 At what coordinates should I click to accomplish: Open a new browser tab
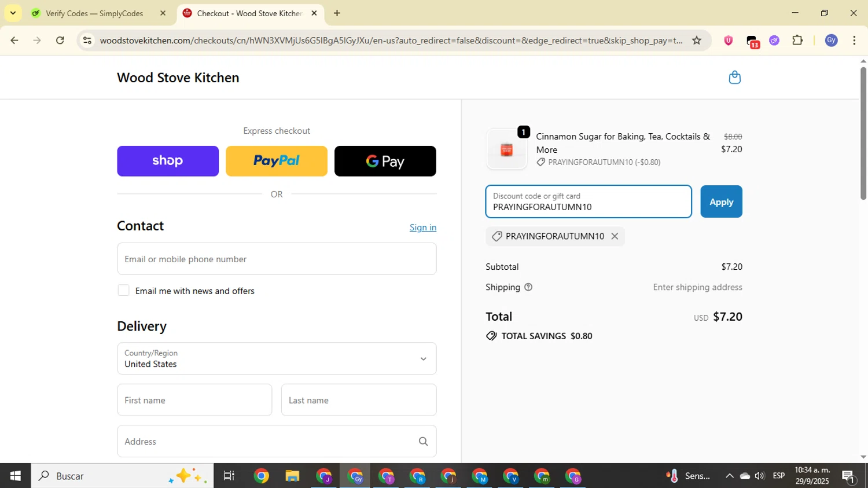pyautogui.click(x=337, y=13)
